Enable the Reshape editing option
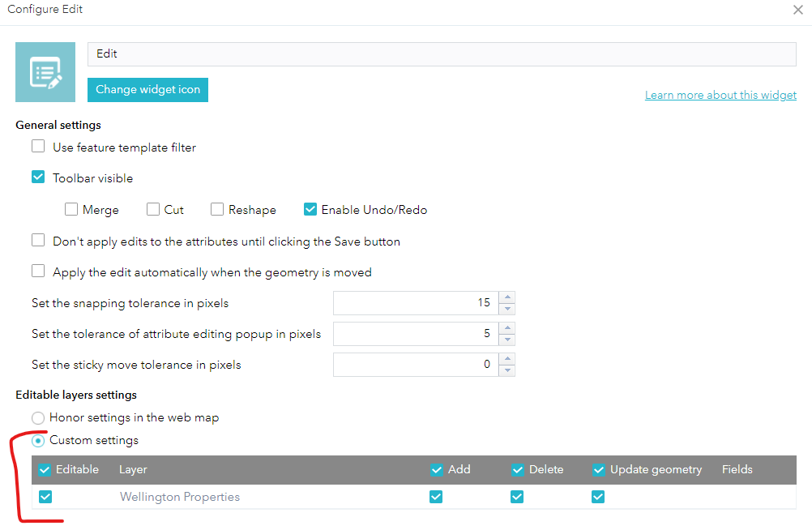 tap(216, 209)
